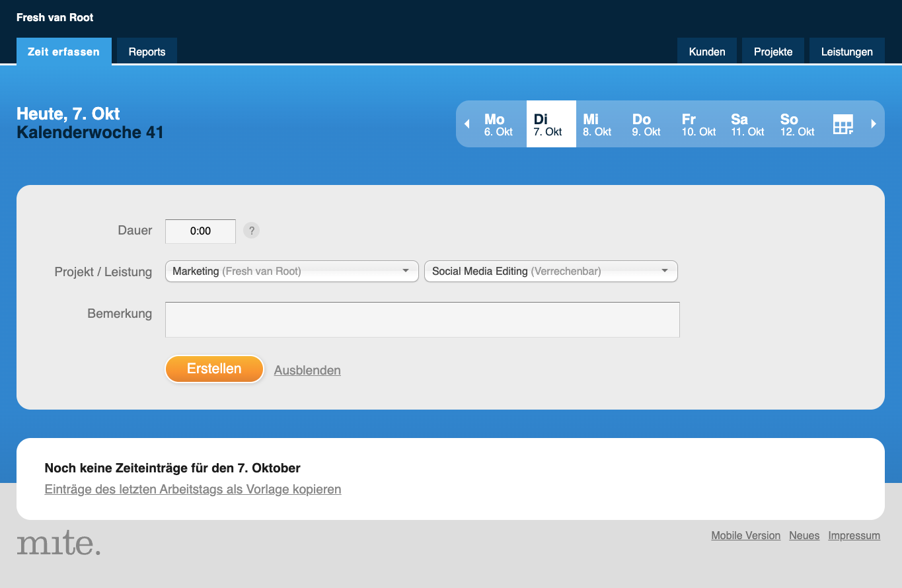Image resolution: width=902 pixels, height=588 pixels.
Task: Select Monday 6. Okt in week bar
Action: coord(498,124)
